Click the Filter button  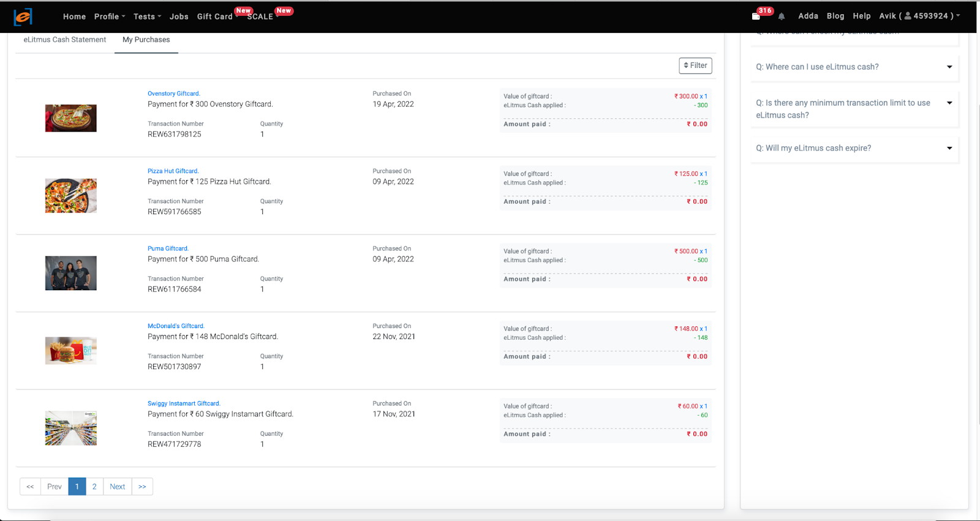point(695,66)
